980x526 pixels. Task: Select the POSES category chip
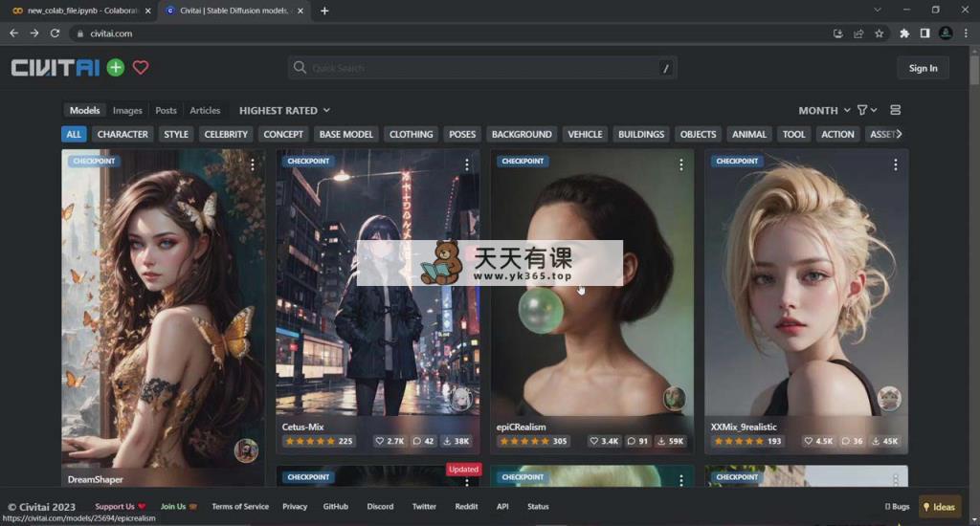(462, 134)
